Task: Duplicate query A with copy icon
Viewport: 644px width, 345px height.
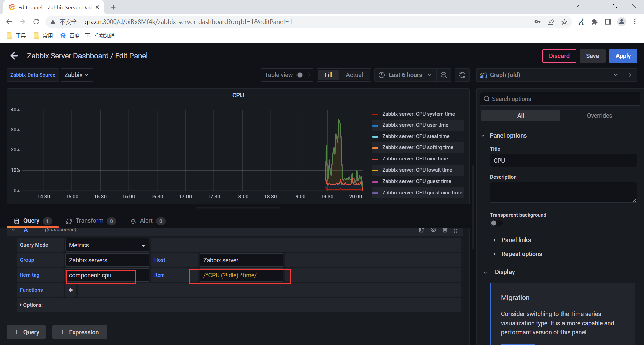Action: pos(422,230)
